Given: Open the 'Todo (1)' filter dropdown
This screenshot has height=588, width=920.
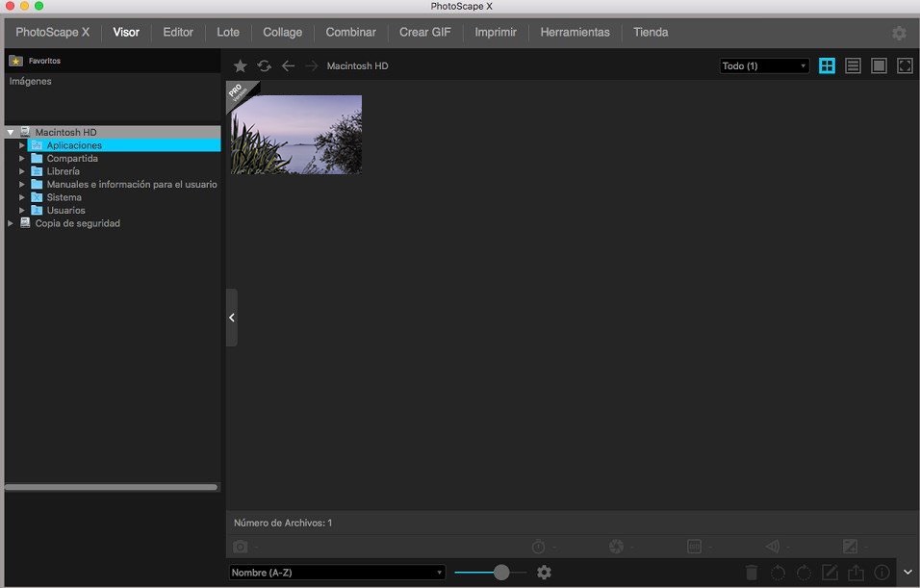Looking at the screenshot, I should point(763,65).
